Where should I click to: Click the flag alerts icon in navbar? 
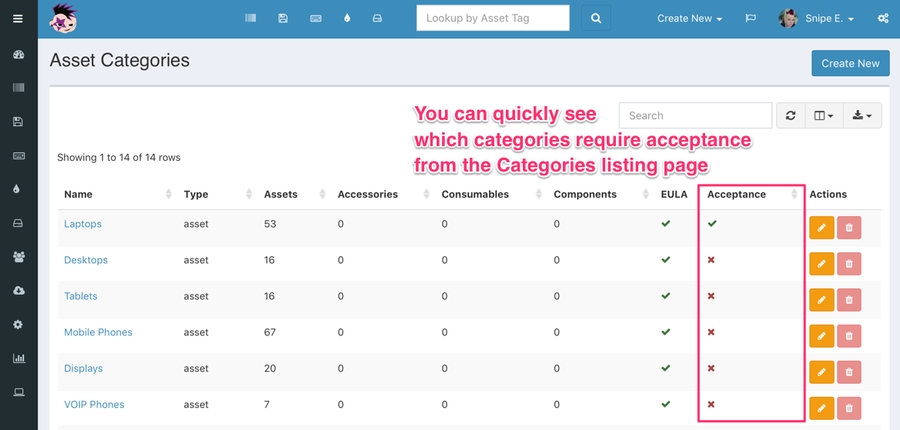coord(750,18)
